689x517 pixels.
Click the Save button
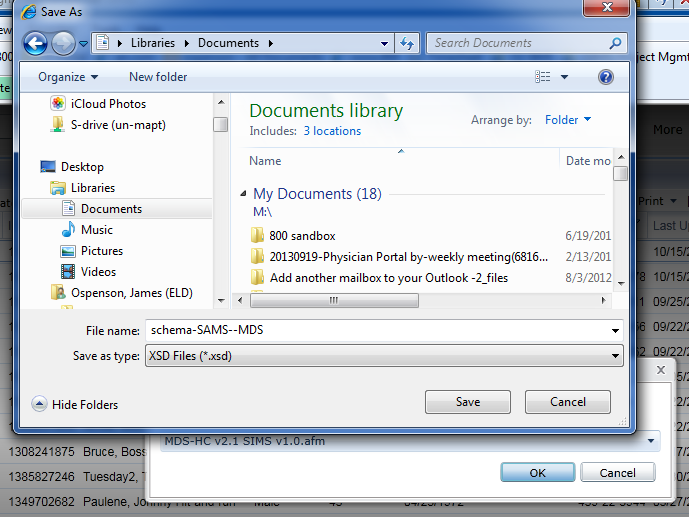[468, 402]
